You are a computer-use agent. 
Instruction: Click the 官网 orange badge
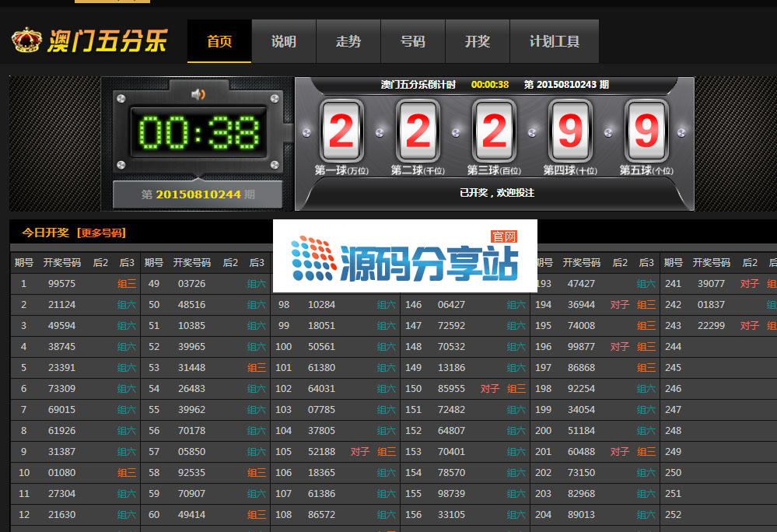pos(504,236)
